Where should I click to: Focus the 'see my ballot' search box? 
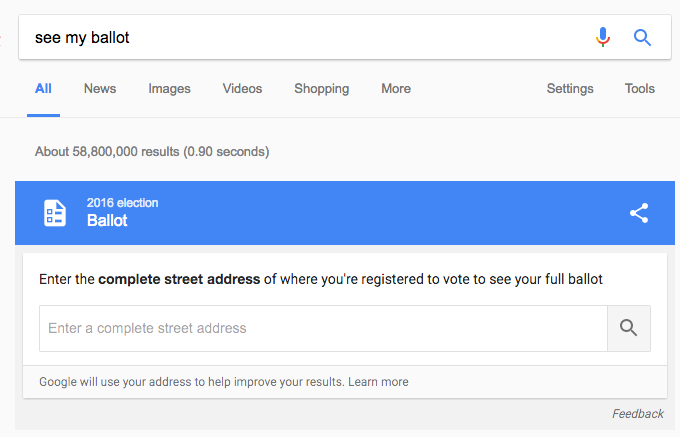coord(304,37)
